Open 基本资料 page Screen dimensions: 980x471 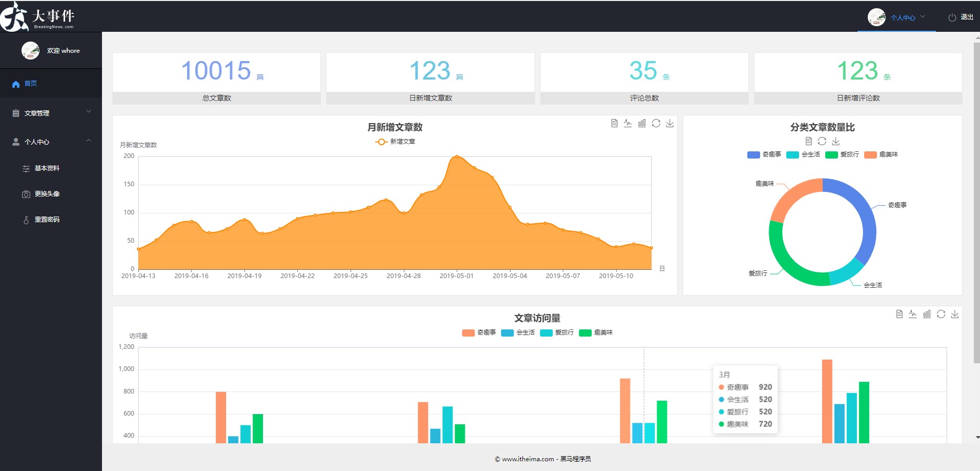[51, 168]
